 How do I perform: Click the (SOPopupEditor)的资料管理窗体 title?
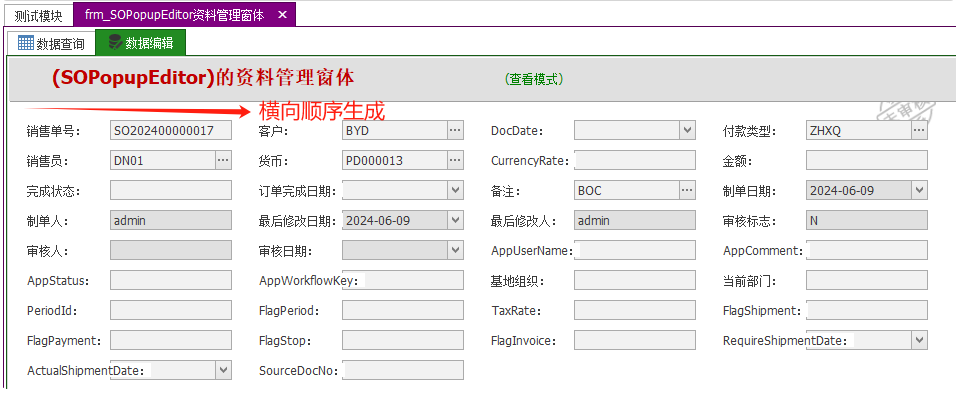pos(203,78)
